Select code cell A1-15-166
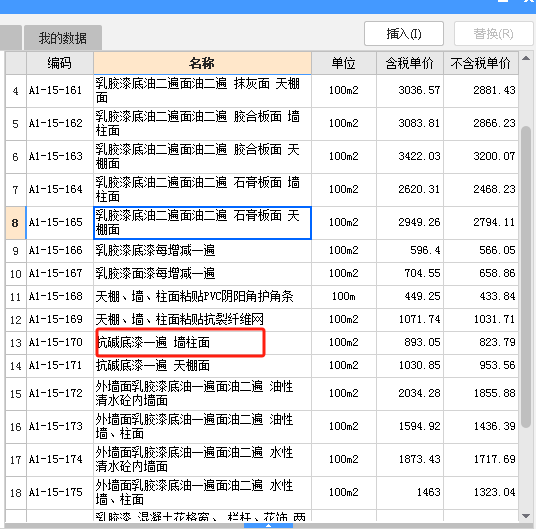The width and height of the screenshot is (536, 529). click(x=60, y=250)
